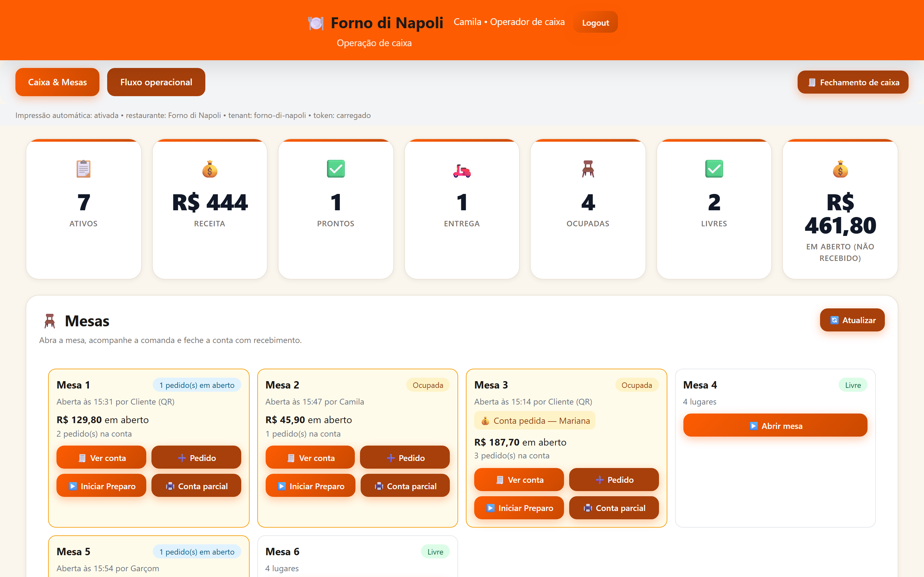The image size is (924, 577).
Task: Switch to Caixa & Mesas tab
Action: pyautogui.click(x=57, y=82)
